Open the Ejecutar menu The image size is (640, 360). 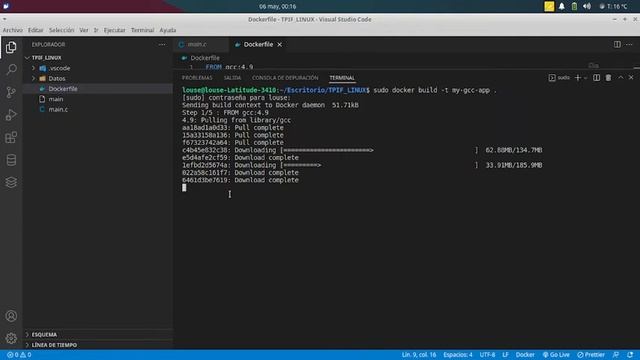pos(115,30)
